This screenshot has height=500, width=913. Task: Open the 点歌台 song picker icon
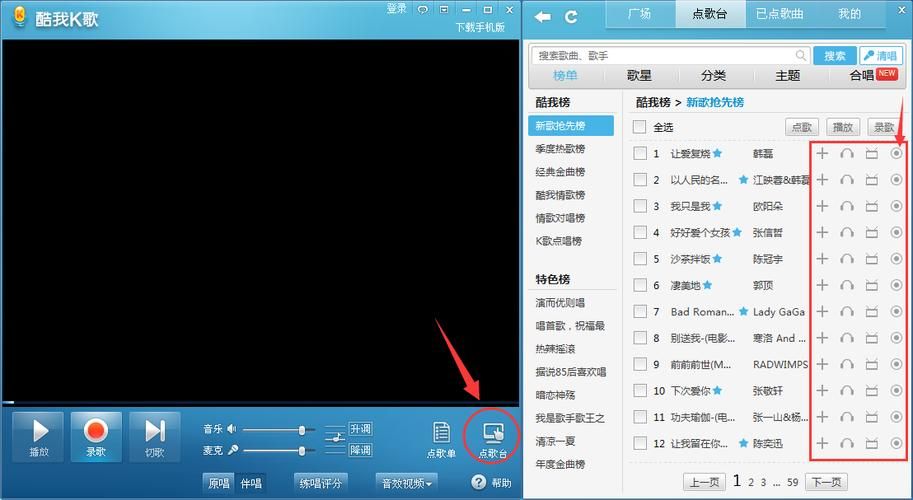pyautogui.click(x=493, y=437)
